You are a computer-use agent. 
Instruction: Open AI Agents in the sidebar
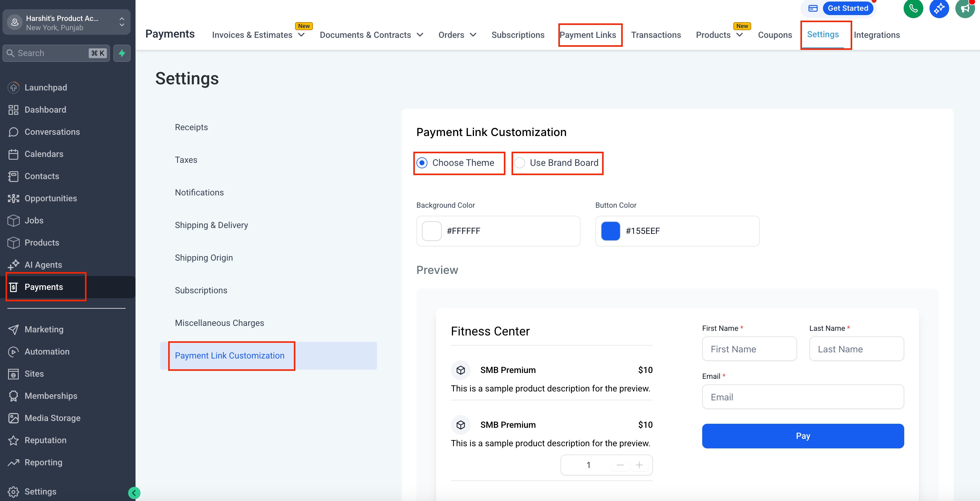[x=43, y=265]
